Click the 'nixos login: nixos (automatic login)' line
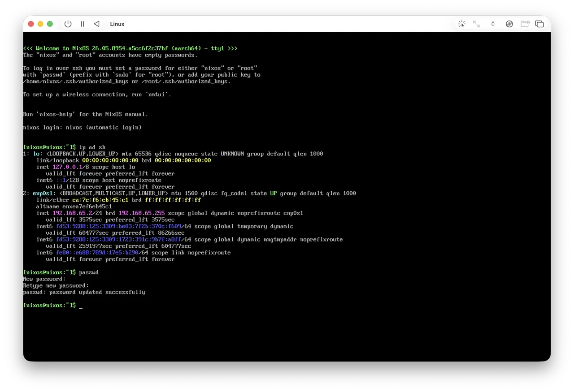The height and width of the screenshot is (392, 574). [82, 127]
